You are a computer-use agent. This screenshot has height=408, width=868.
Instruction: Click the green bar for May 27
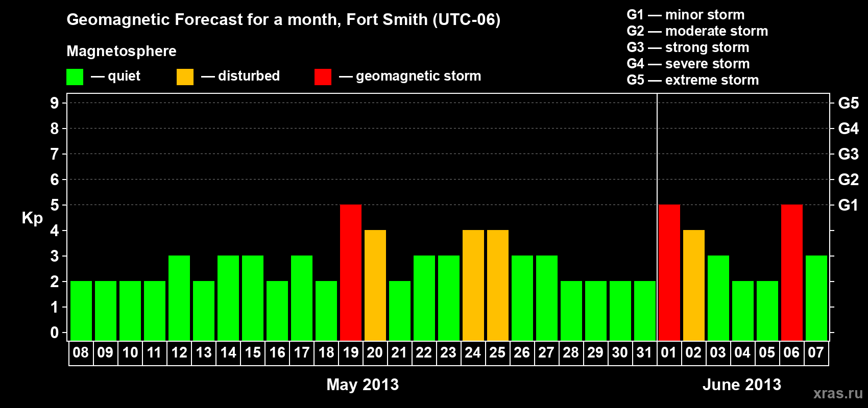pyautogui.click(x=547, y=298)
